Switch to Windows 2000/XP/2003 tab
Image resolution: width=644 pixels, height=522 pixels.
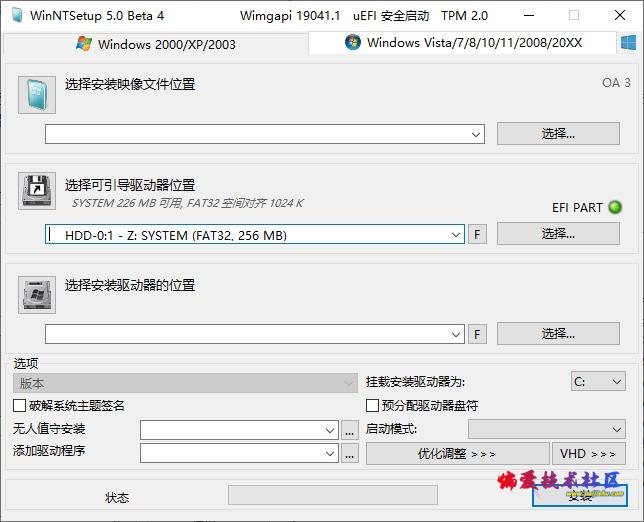tap(156, 44)
